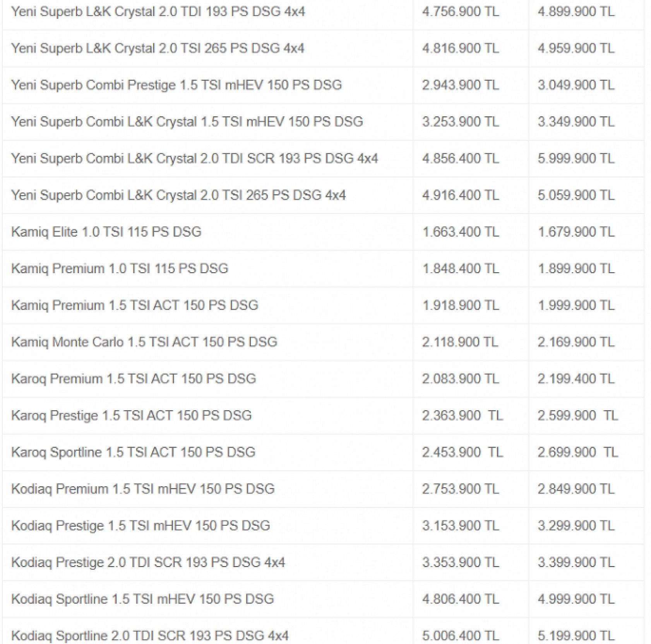Click the Kodiaq Premium 1.5 TSI mHEV name

coord(143,489)
